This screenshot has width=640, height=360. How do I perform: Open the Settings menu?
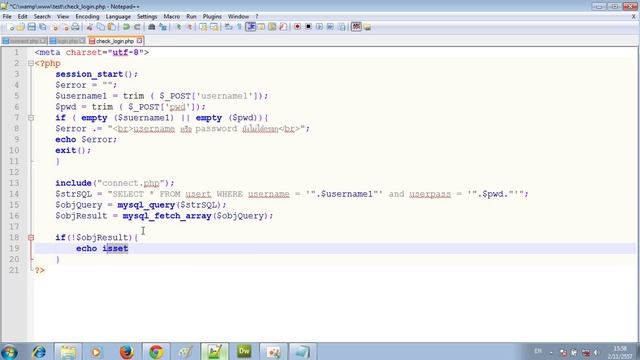147,16
